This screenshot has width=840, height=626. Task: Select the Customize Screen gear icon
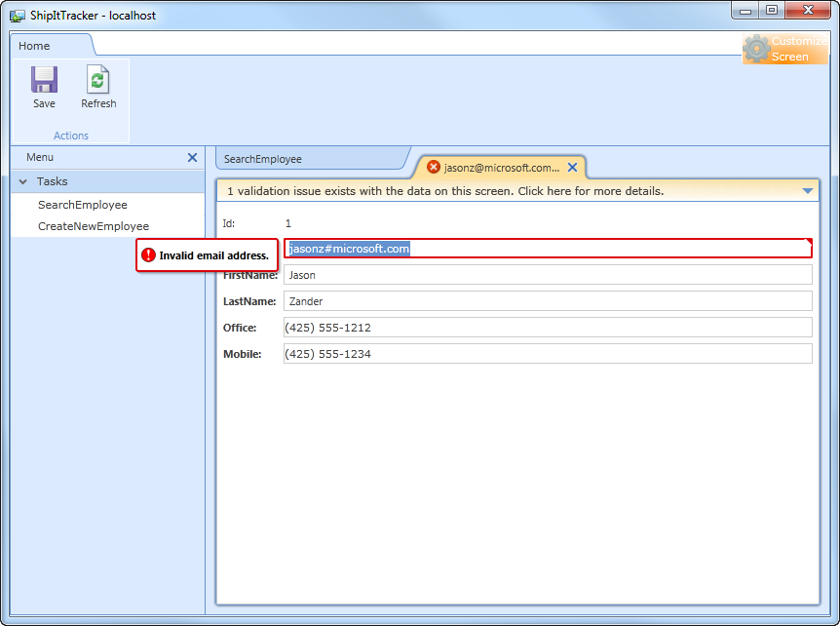[757, 49]
